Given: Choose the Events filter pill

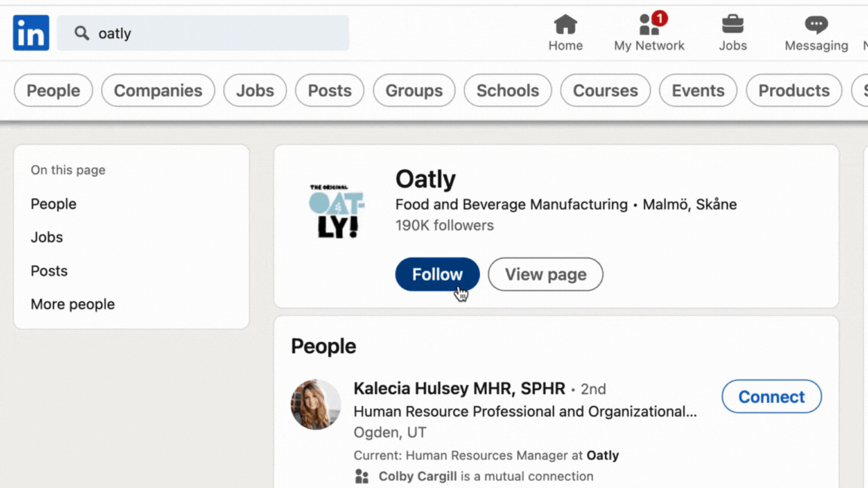Looking at the screenshot, I should [698, 90].
